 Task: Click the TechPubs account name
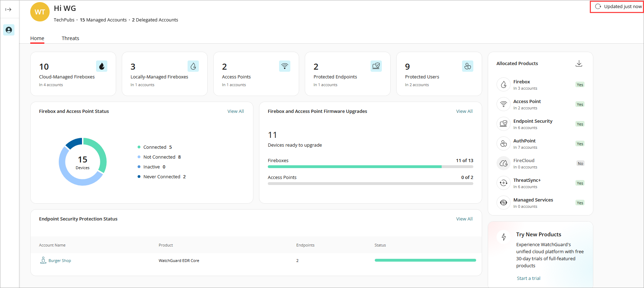pyautogui.click(x=64, y=20)
